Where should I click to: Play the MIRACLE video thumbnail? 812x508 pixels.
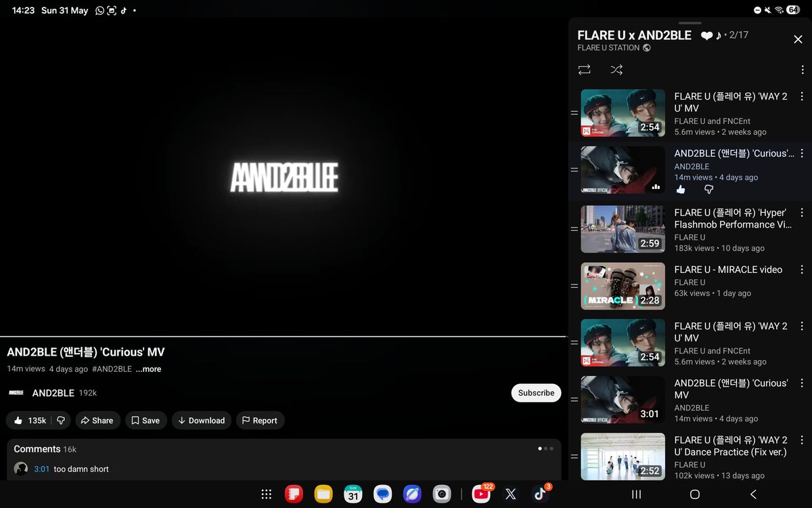(x=623, y=286)
